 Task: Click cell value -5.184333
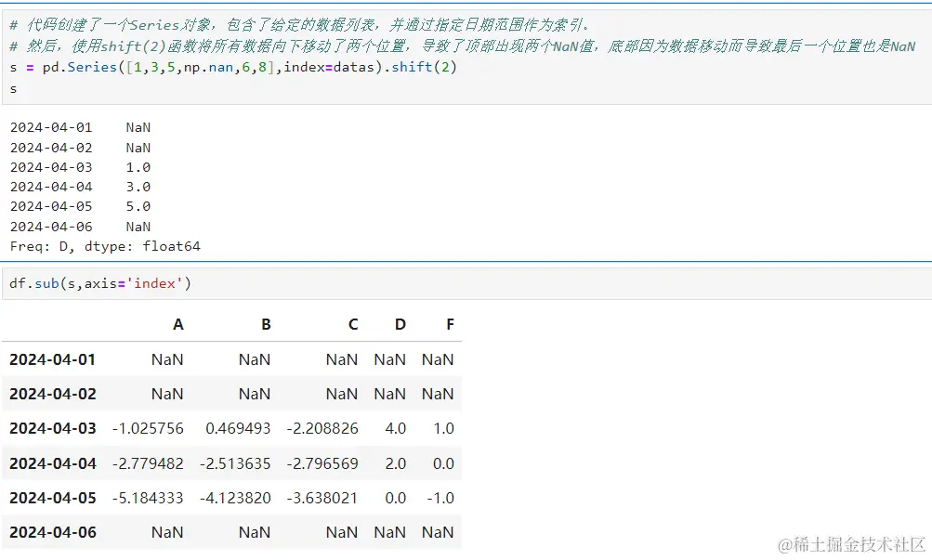148,498
